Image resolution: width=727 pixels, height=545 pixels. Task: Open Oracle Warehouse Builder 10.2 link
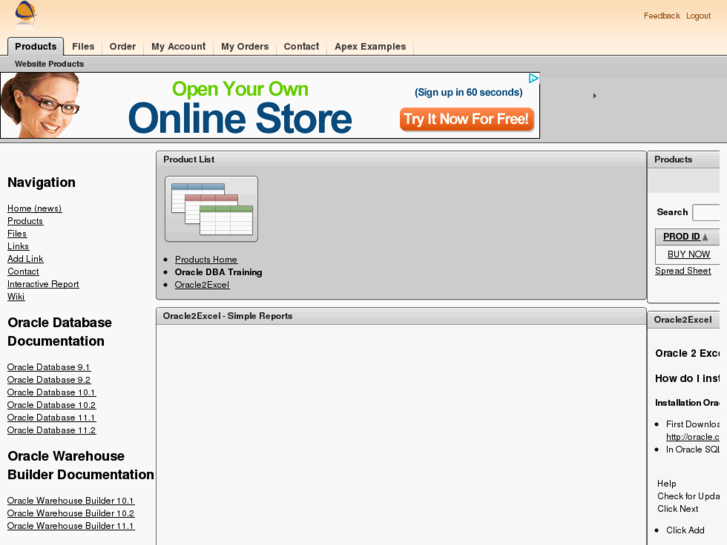tap(70, 513)
